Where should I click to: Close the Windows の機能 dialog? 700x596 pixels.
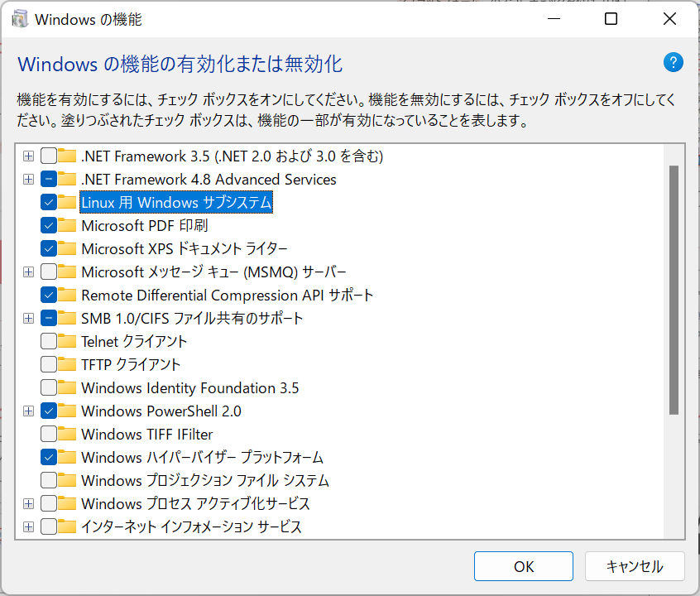tap(669, 19)
